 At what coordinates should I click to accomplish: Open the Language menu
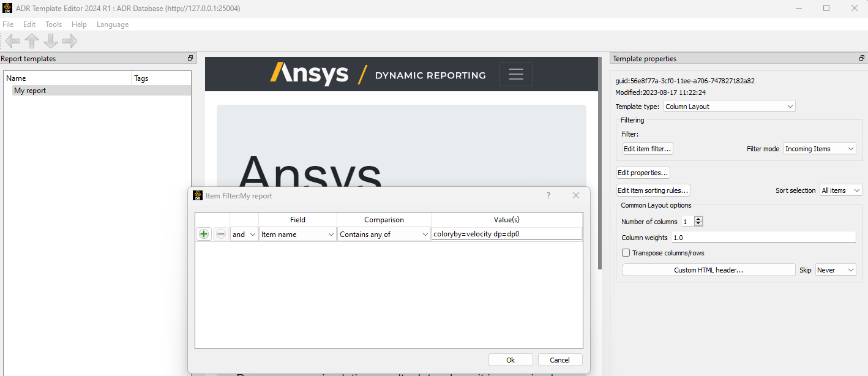click(x=113, y=24)
